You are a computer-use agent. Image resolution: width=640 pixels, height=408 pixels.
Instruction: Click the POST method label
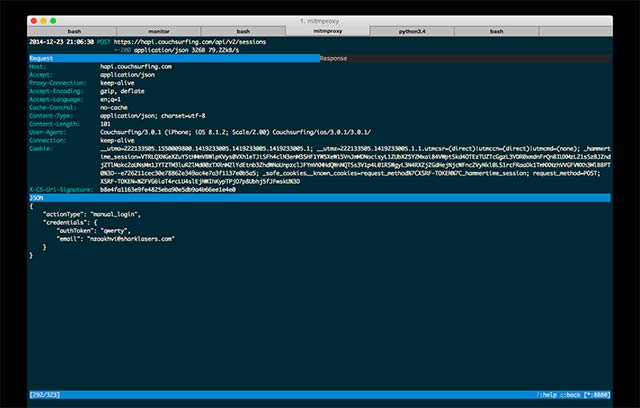[104, 42]
